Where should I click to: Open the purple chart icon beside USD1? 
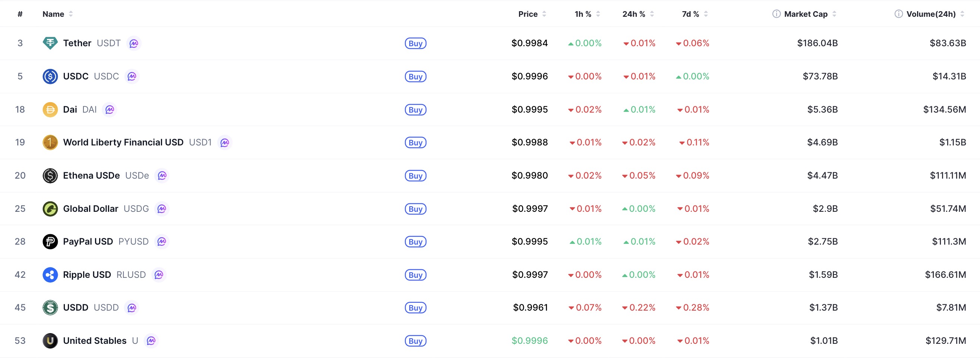coord(224,142)
